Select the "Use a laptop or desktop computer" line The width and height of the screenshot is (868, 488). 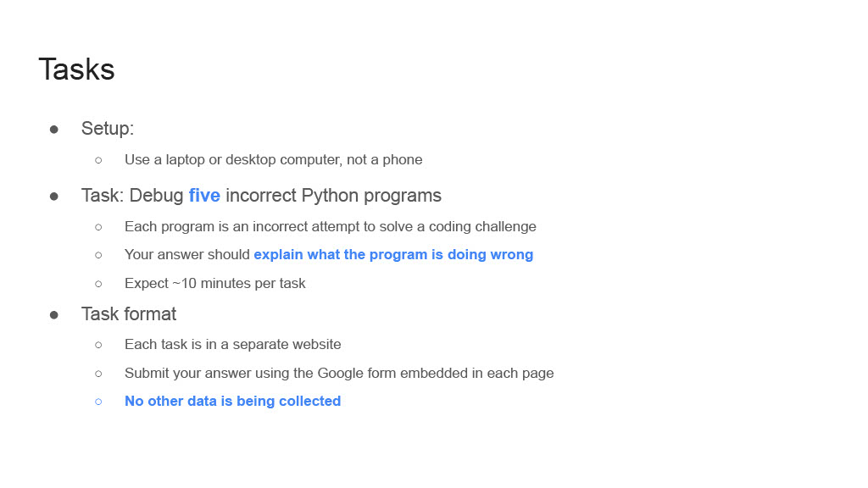point(273,159)
